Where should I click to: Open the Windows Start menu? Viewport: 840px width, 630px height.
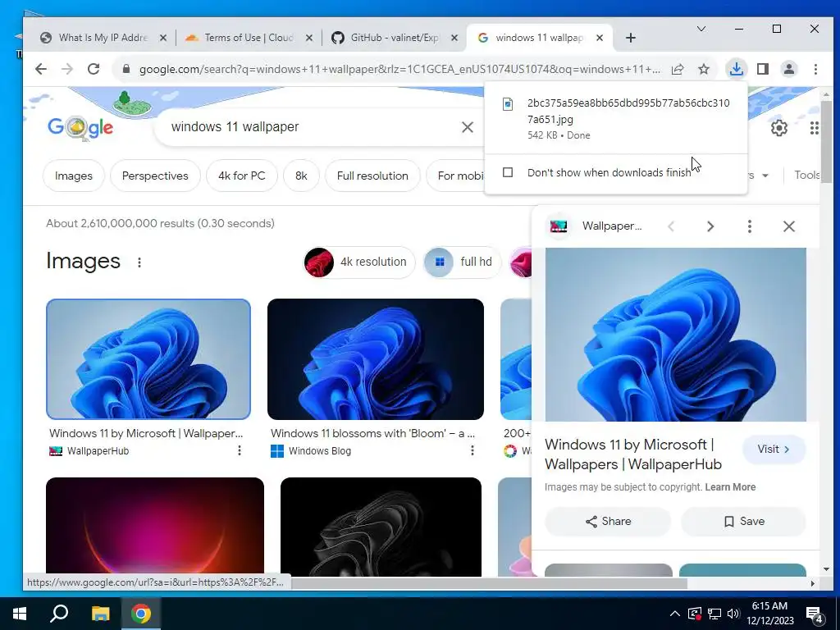pyautogui.click(x=20, y=614)
